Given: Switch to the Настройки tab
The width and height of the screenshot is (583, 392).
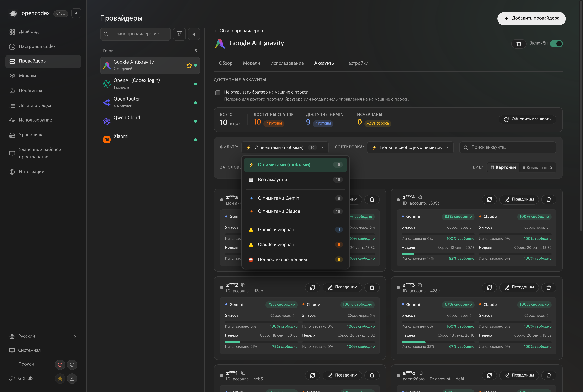Looking at the screenshot, I should pyautogui.click(x=357, y=63).
